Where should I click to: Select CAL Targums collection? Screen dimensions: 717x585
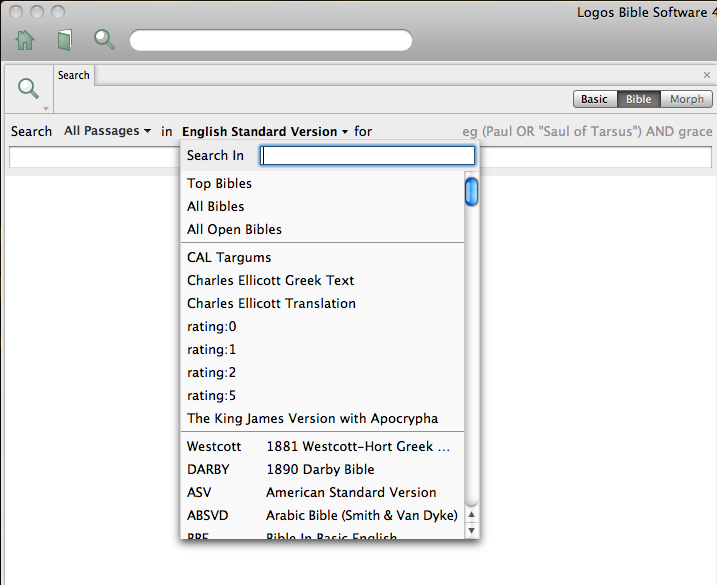coord(322,258)
